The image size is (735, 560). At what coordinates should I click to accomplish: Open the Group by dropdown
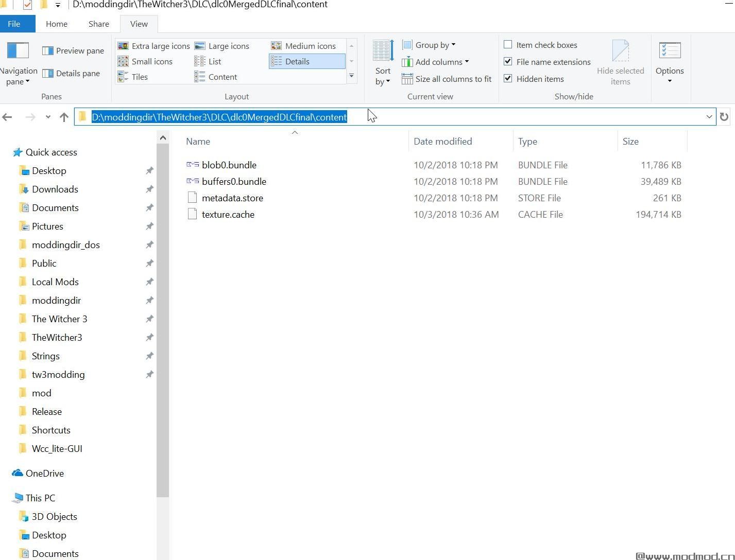[x=429, y=45]
